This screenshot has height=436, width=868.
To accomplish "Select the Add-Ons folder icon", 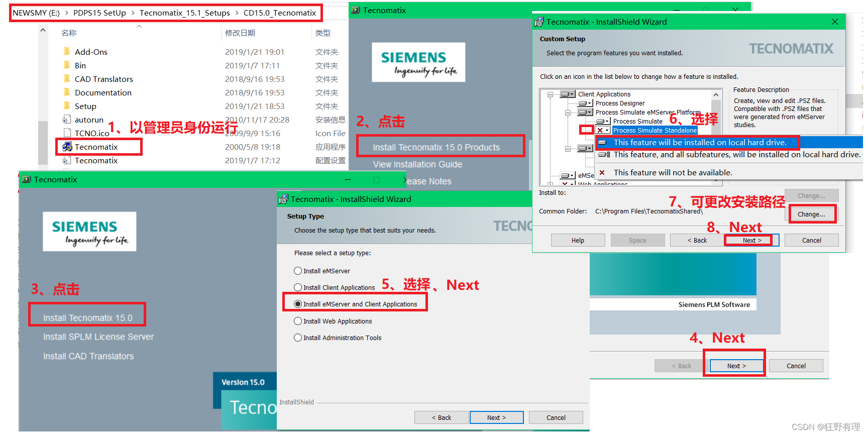I will click(67, 52).
